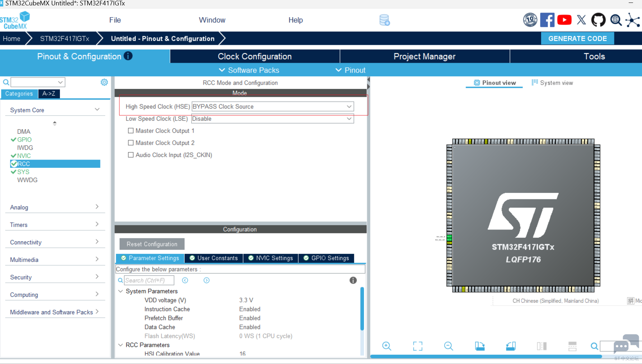The width and height of the screenshot is (642, 364).
Task: Open the ST community network icon
Action: (633, 20)
